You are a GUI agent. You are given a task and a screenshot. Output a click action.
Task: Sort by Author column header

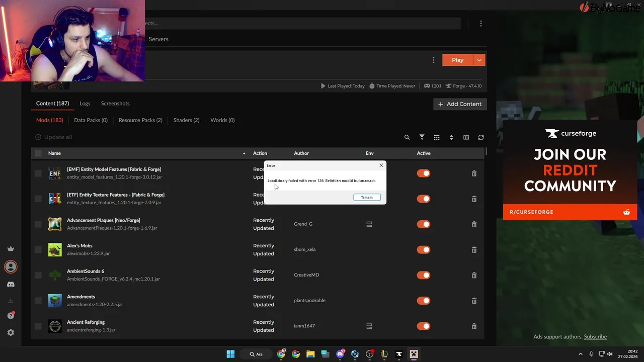(301, 153)
